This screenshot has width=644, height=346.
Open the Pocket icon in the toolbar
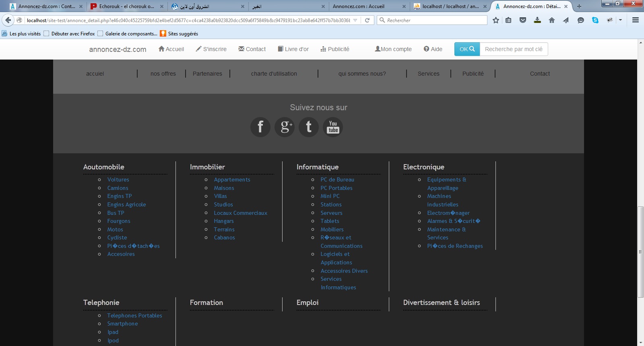tap(523, 20)
